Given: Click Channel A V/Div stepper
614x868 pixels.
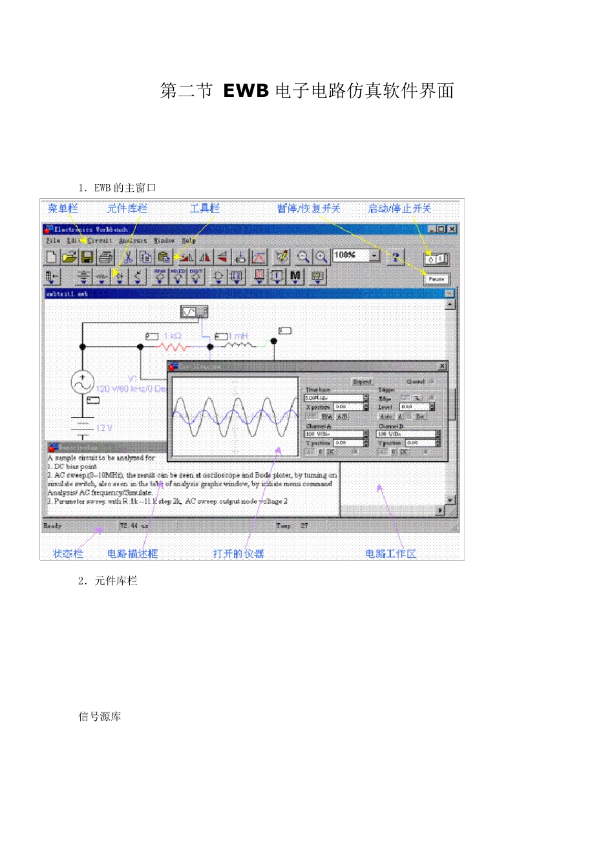Looking at the screenshot, I should pyautogui.click(x=366, y=434).
